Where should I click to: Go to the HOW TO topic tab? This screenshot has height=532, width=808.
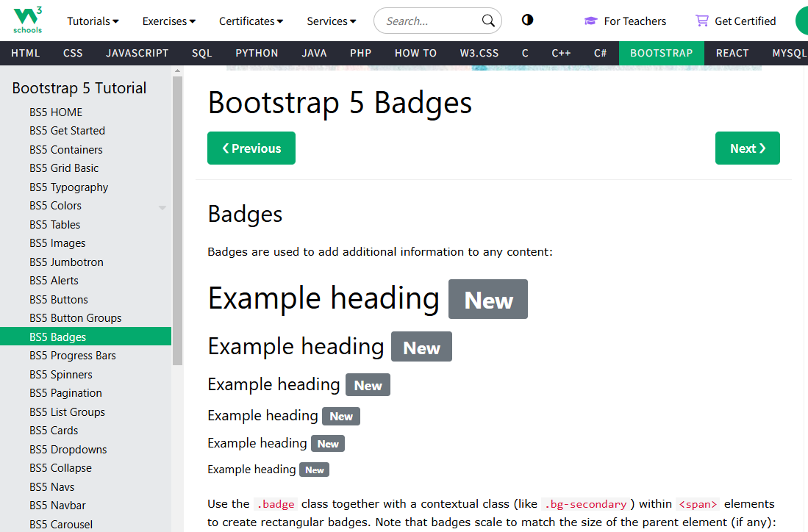tap(415, 53)
